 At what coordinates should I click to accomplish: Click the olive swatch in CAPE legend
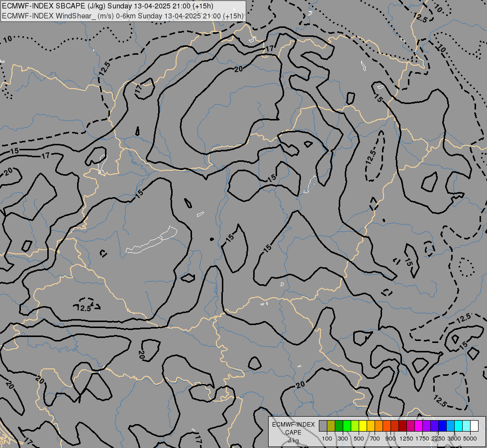click(x=331, y=426)
